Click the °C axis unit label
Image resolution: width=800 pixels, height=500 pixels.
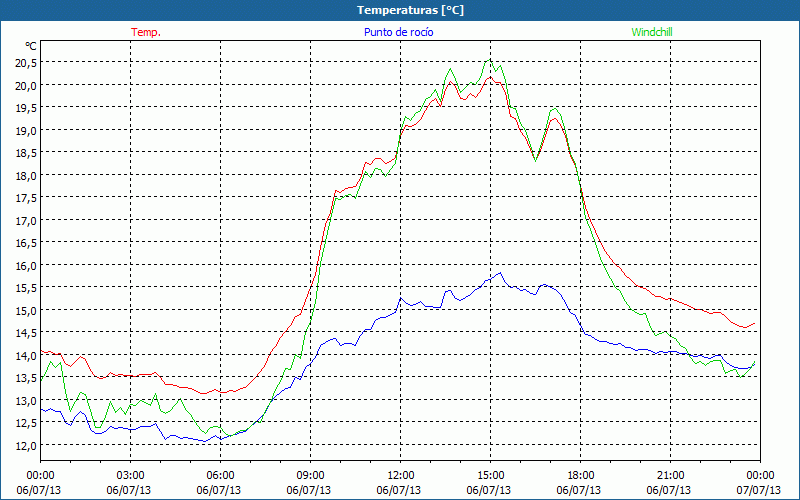point(31,46)
